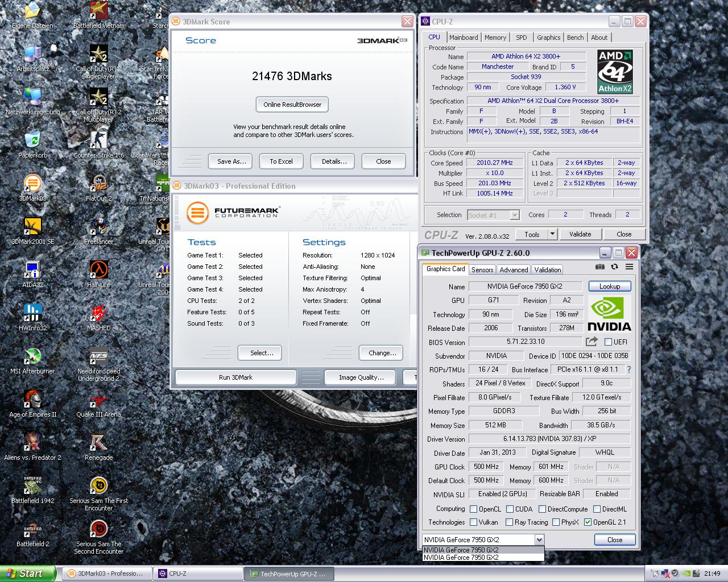Click the GPU Name field in GPU-Z

pyautogui.click(x=526, y=286)
